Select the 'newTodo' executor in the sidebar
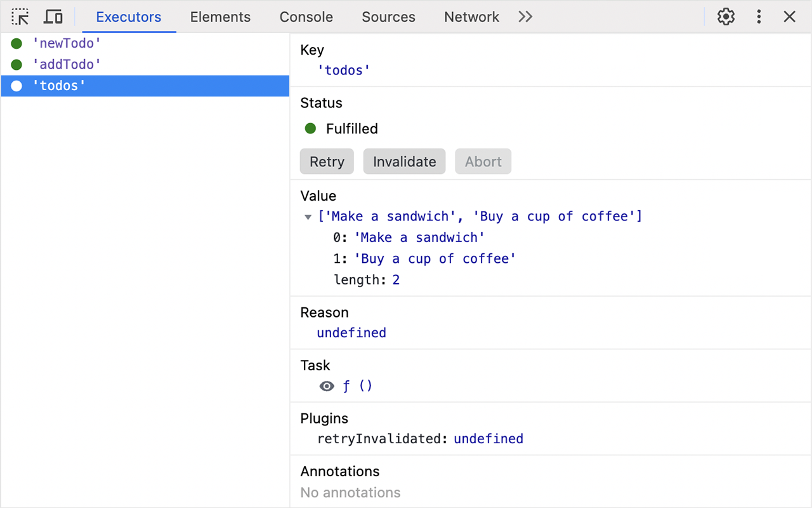 coord(66,43)
